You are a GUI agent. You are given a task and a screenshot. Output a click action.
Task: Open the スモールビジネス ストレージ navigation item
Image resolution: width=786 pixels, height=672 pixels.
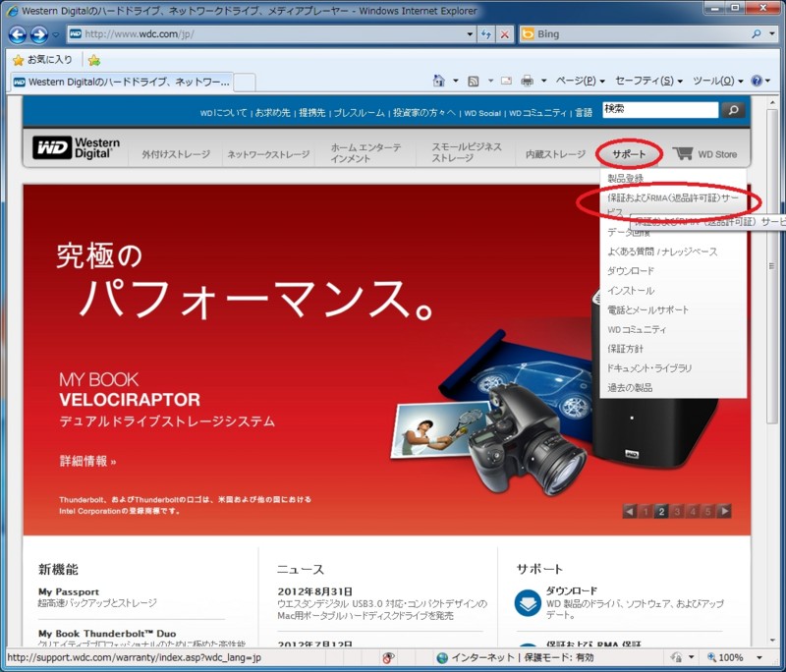467,152
